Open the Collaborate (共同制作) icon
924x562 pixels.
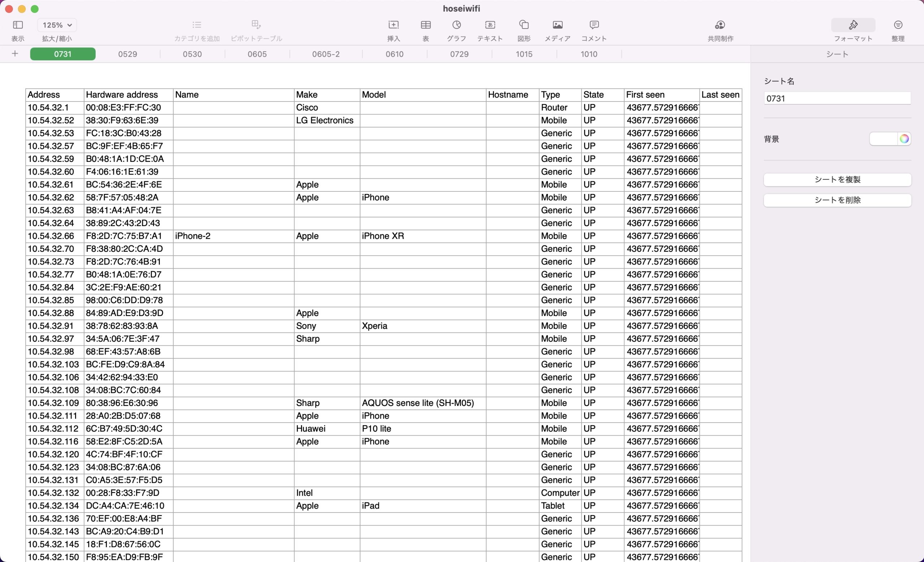720,25
